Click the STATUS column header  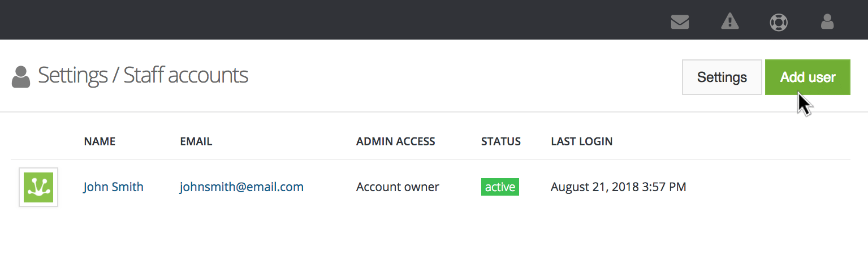tap(500, 141)
